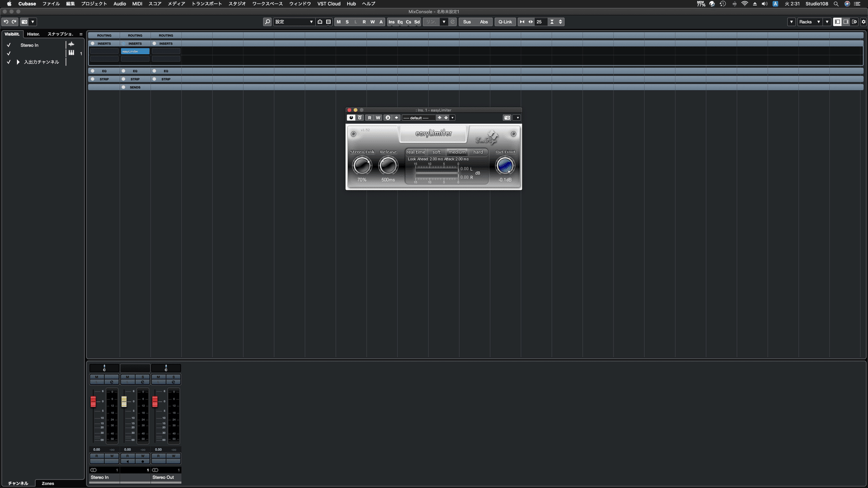Screen dimensions: 868x488
Task: Click the redo arrow in MixConsole toolbar
Action: tap(14, 22)
